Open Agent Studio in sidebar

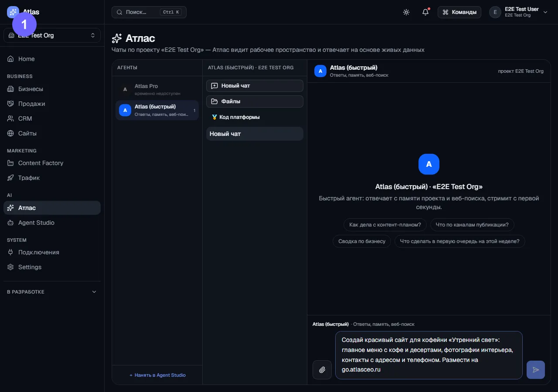pos(52,223)
